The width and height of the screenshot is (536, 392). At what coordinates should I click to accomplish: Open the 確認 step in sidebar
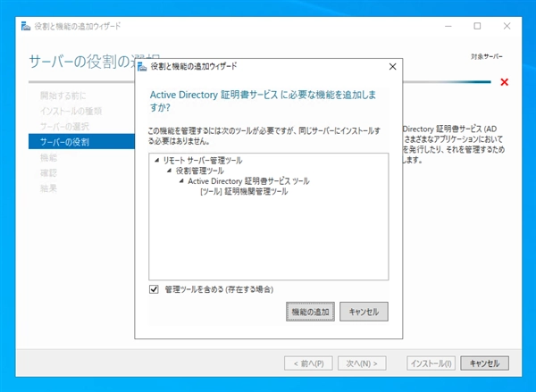48,173
